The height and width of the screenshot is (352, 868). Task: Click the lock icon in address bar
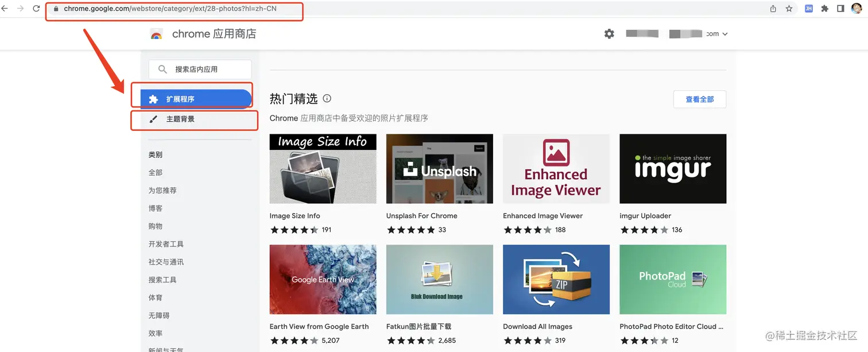56,9
